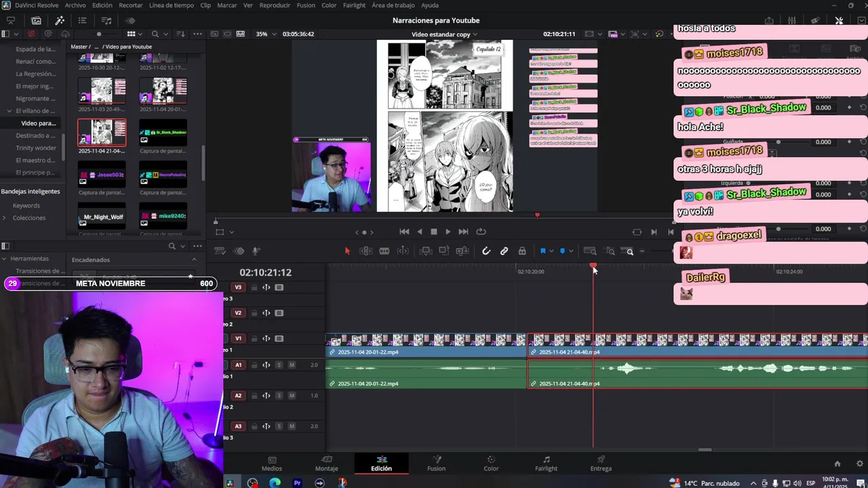Viewport: 868px width, 488px height.
Task: Select highlighted 2025-11-04 21-04 clip thumbnail
Action: click(x=102, y=133)
